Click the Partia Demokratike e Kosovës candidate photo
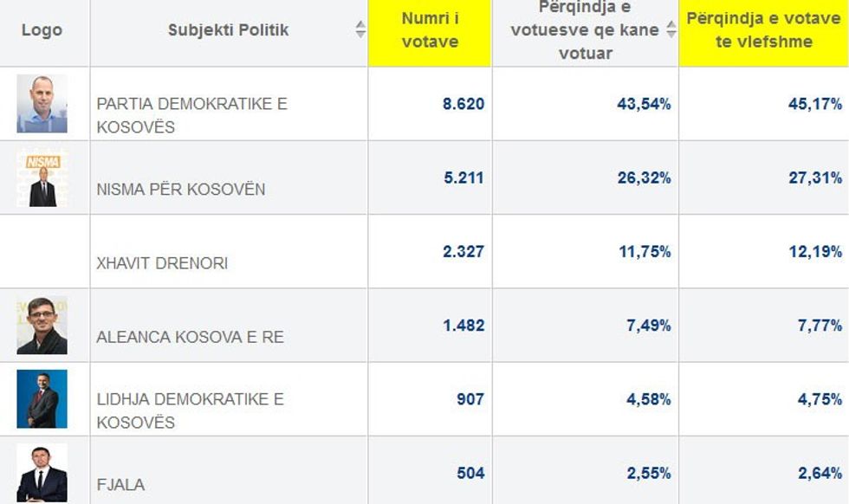849x504 pixels. (x=42, y=104)
